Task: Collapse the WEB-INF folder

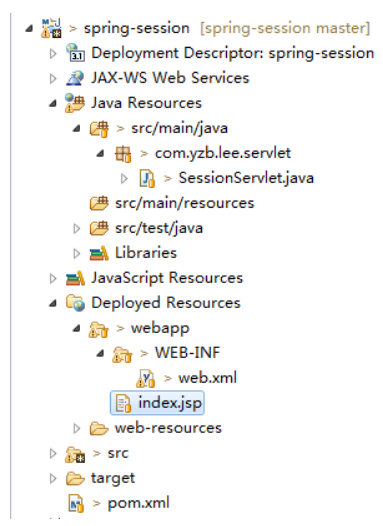Action: tap(100, 354)
